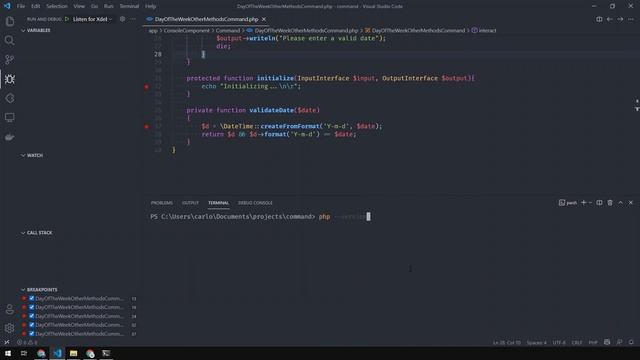The image size is (640, 360).
Task: Click the remote window indicator in status bar
Action: click(x=7, y=342)
